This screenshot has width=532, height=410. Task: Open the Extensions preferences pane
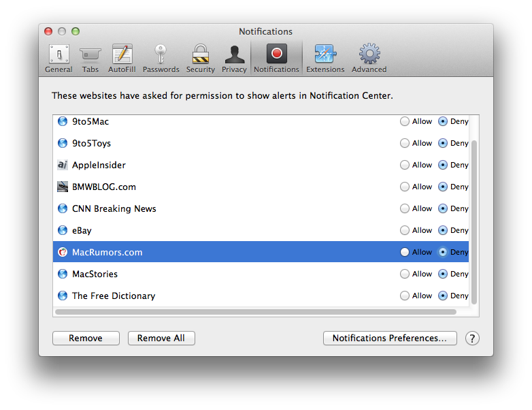point(325,58)
